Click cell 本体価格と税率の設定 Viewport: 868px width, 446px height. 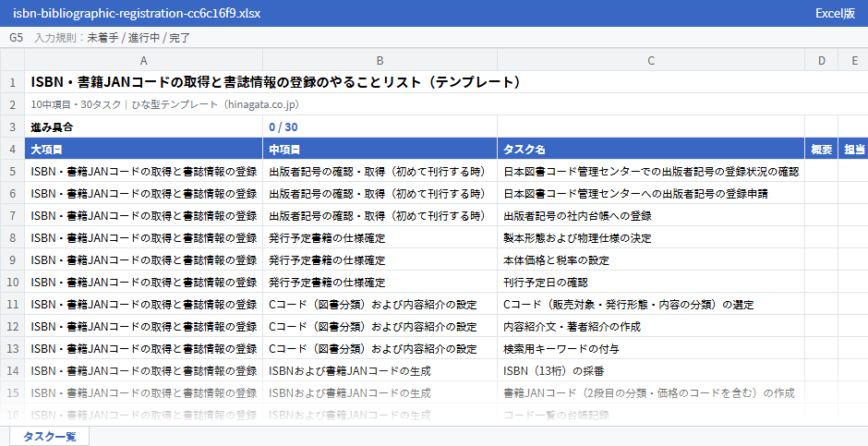pyautogui.click(x=651, y=259)
